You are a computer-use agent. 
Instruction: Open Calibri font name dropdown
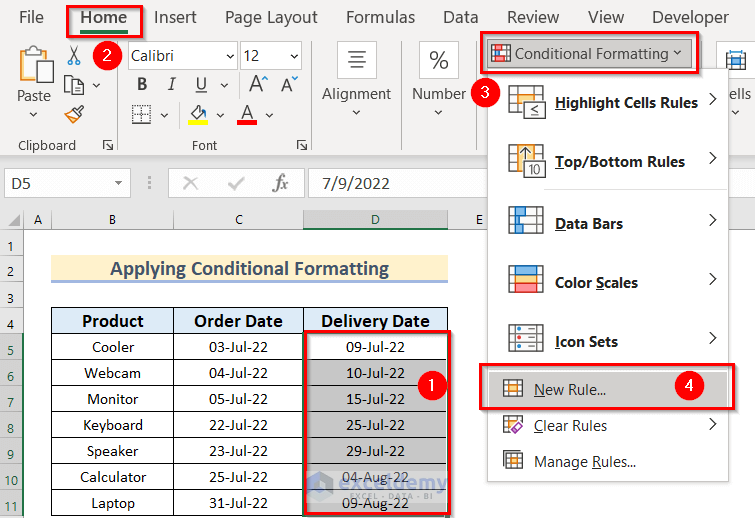pyautogui.click(x=230, y=56)
